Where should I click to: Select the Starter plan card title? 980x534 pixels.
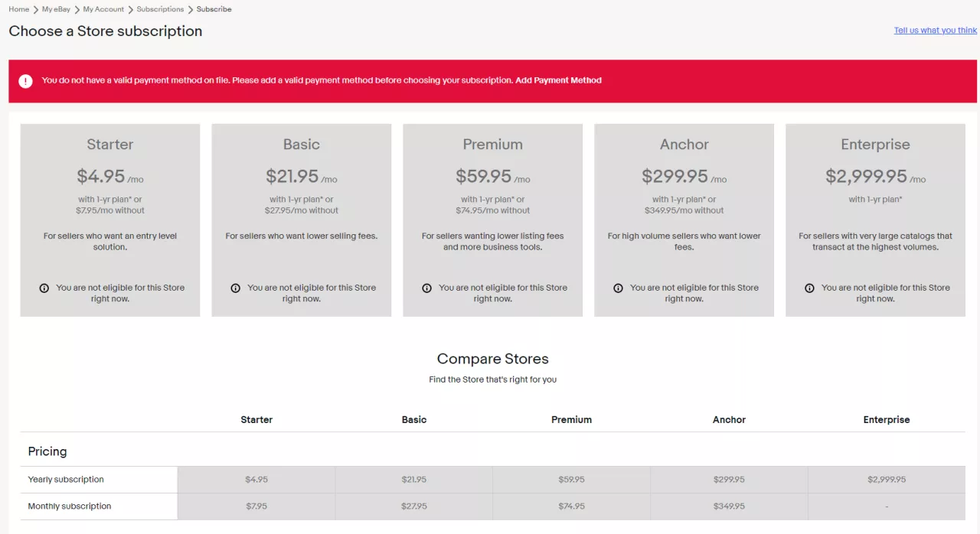click(x=110, y=145)
